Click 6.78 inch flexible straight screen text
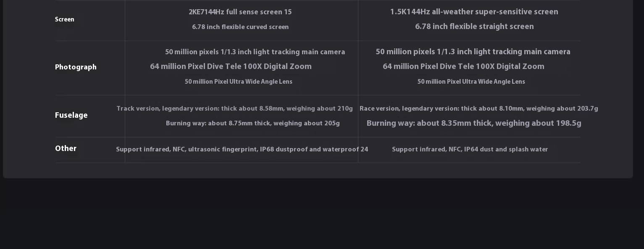Screen dimensions: 644x249 point(474,26)
